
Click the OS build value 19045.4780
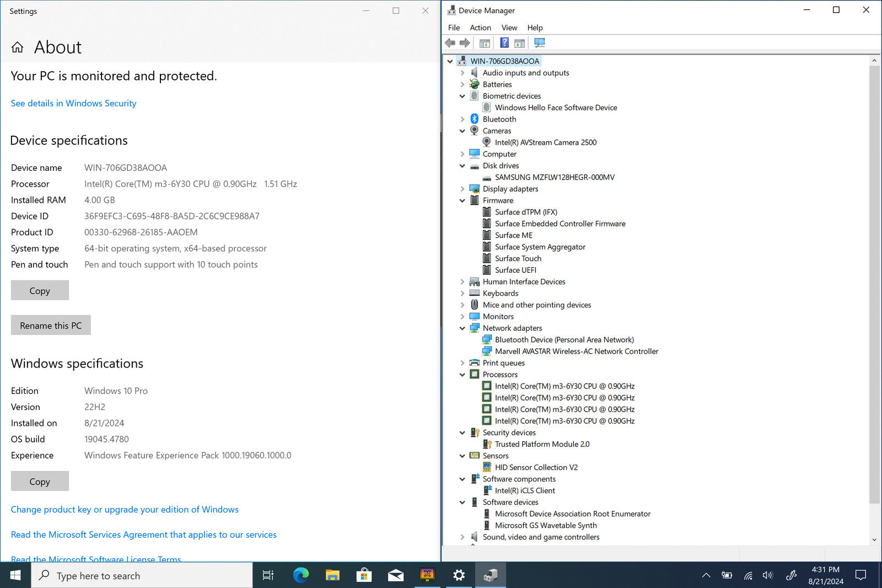pos(106,440)
